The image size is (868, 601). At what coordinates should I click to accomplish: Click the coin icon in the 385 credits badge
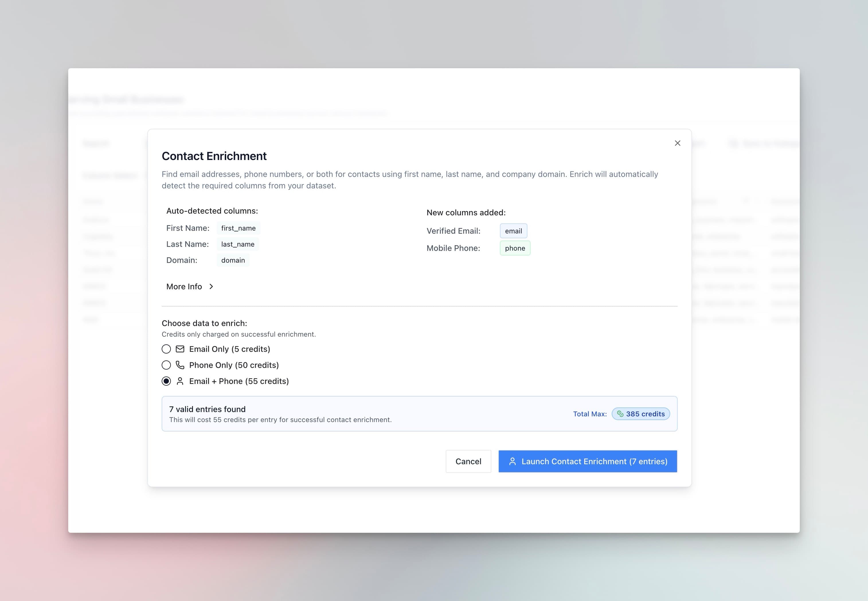(620, 413)
